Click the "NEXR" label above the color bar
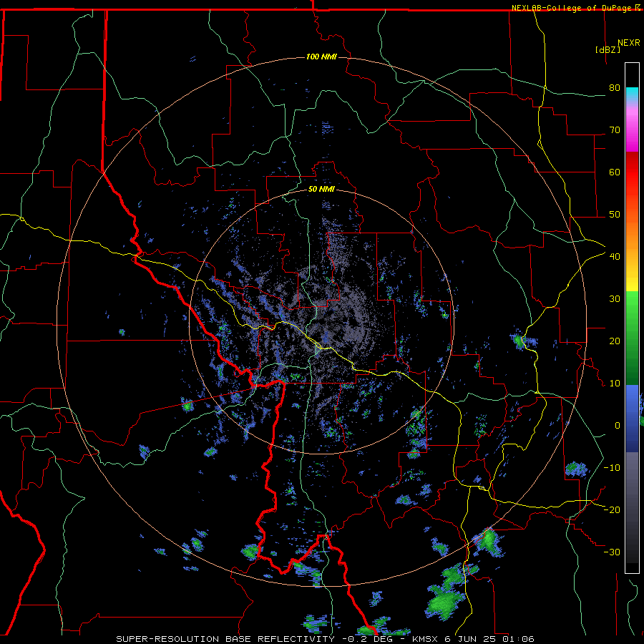This screenshot has width=644, height=644. click(629, 43)
